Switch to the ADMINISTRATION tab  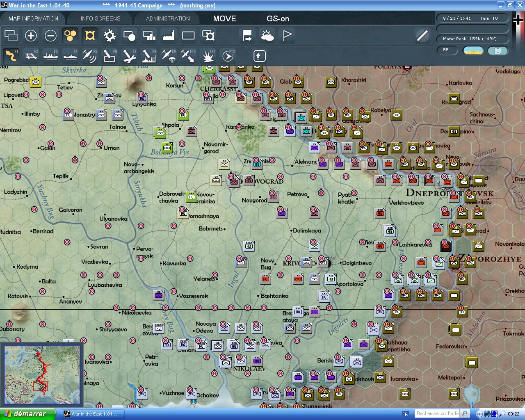tap(168, 18)
